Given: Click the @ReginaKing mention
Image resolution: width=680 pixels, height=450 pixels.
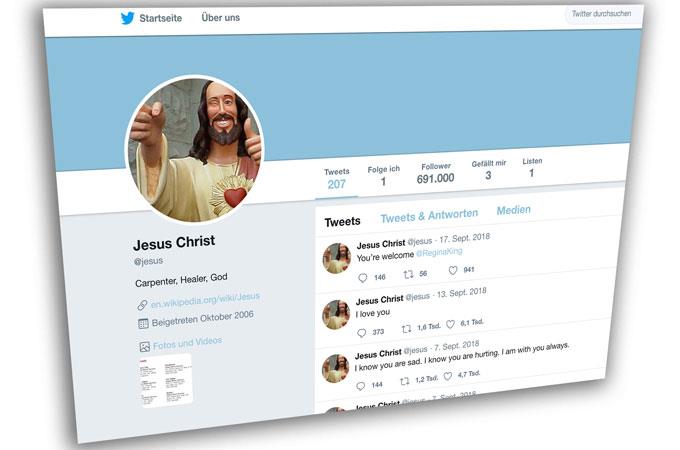Looking at the screenshot, I should pyautogui.click(x=439, y=252).
